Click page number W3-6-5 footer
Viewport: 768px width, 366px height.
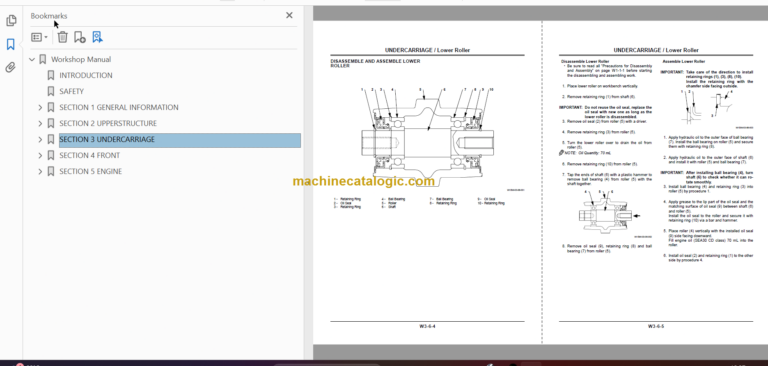point(656,326)
